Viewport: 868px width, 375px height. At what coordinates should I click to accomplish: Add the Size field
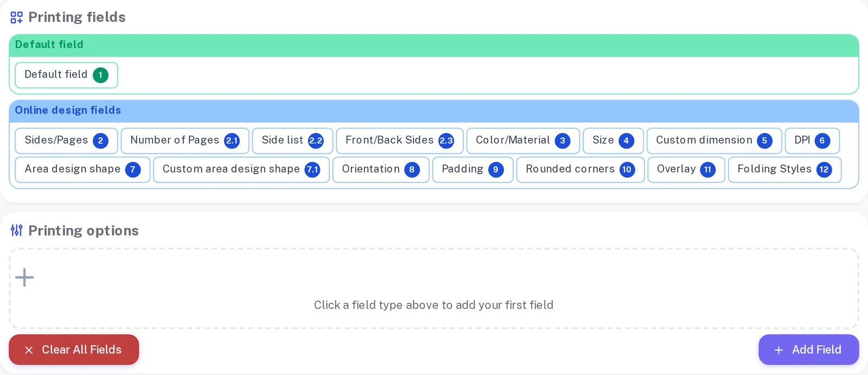613,141
